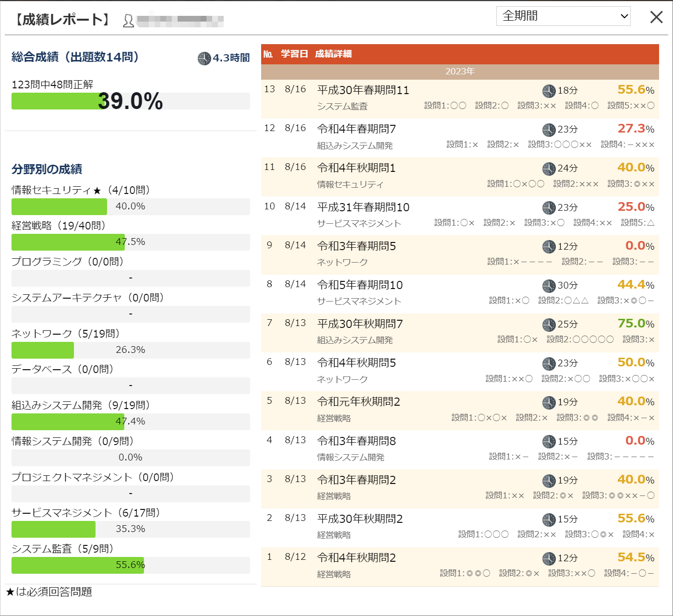Image resolution: width=673 pixels, height=616 pixels.
Task: Select the 75.0% score value
Action: (x=636, y=324)
